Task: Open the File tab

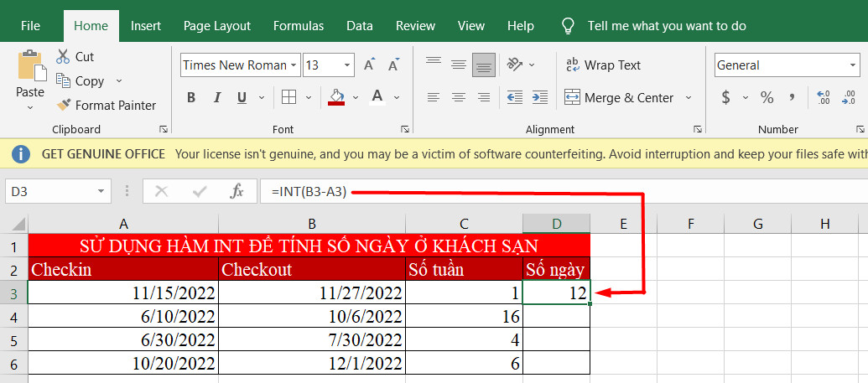Action: 30,26
